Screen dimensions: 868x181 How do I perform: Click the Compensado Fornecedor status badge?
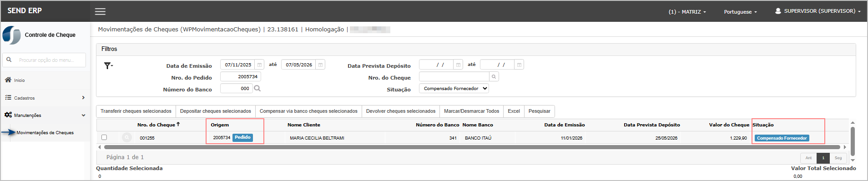782,138
